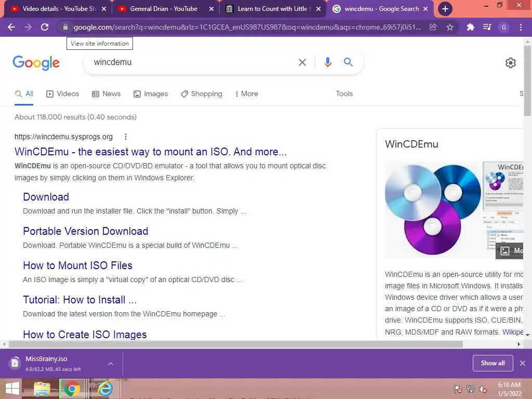Dismiss the downloads bar
This screenshot has width=532, height=399.
tap(523, 363)
